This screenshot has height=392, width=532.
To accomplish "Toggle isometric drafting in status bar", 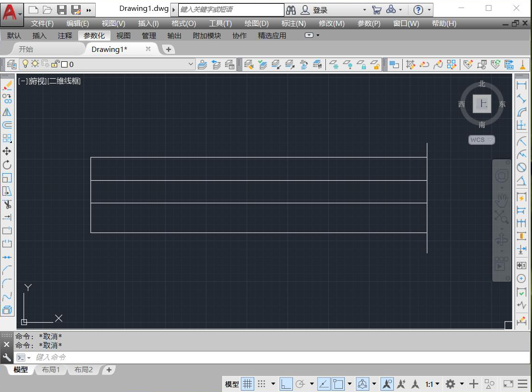I will tap(362, 384).
